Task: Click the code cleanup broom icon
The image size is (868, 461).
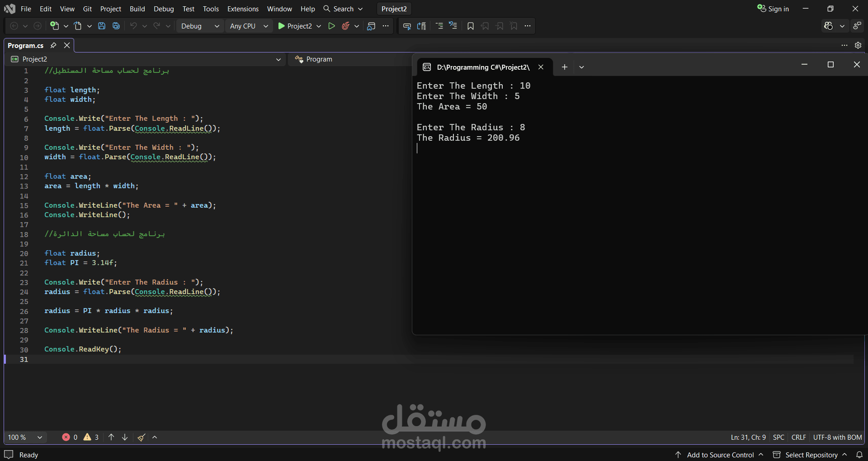Action: pyautogui.click(x=142, y=437)
